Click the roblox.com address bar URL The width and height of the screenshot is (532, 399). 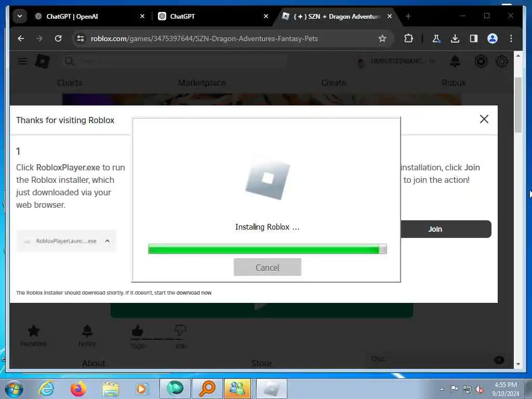pos(204,38)
